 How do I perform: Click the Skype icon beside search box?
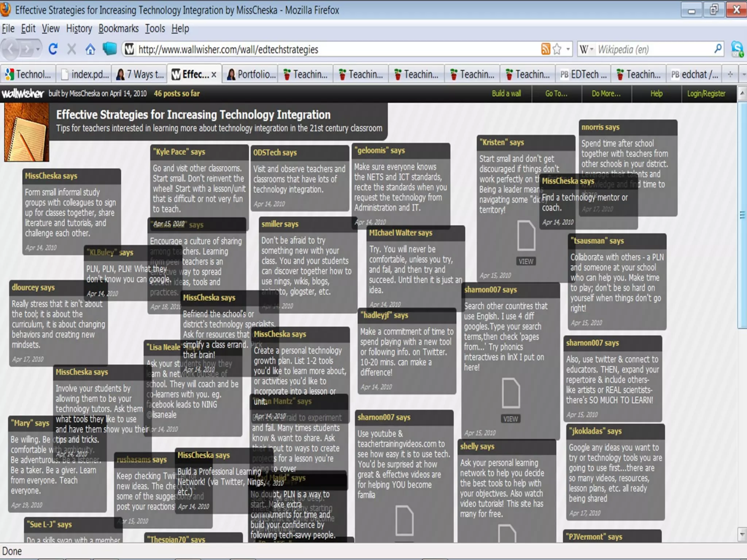(737, 49)
